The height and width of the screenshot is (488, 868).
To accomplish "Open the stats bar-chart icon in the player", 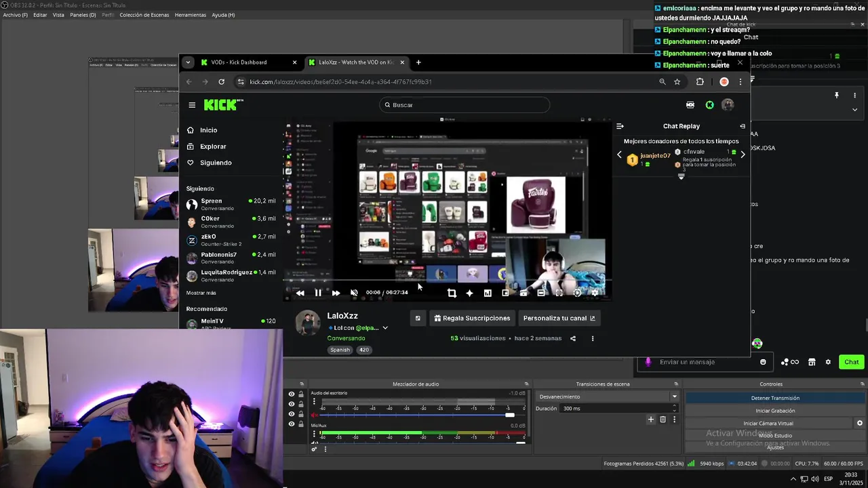I will [x=488, y=293].
